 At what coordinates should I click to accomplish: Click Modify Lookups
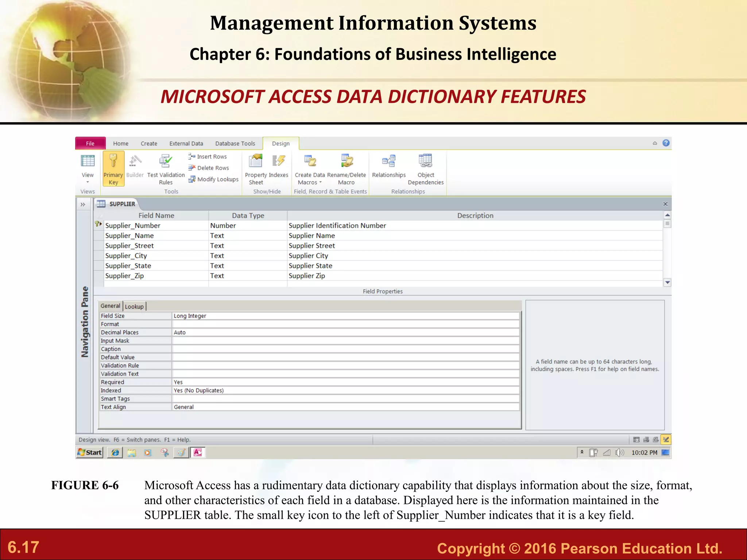[213, 179]
